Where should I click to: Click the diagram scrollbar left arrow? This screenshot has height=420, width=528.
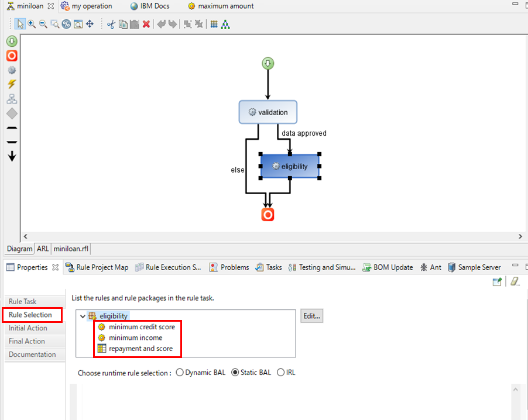(x=25, y=236)
